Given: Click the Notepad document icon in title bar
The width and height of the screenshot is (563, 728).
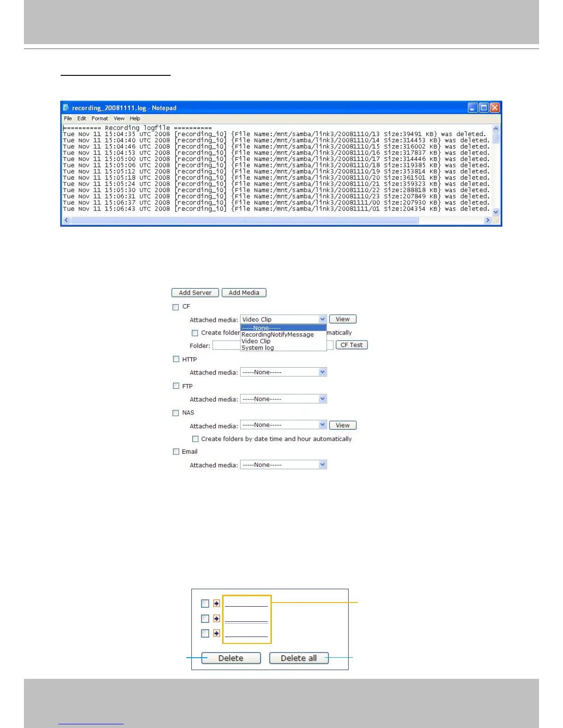Looking at the screenshot, I should tap(66, 108).
